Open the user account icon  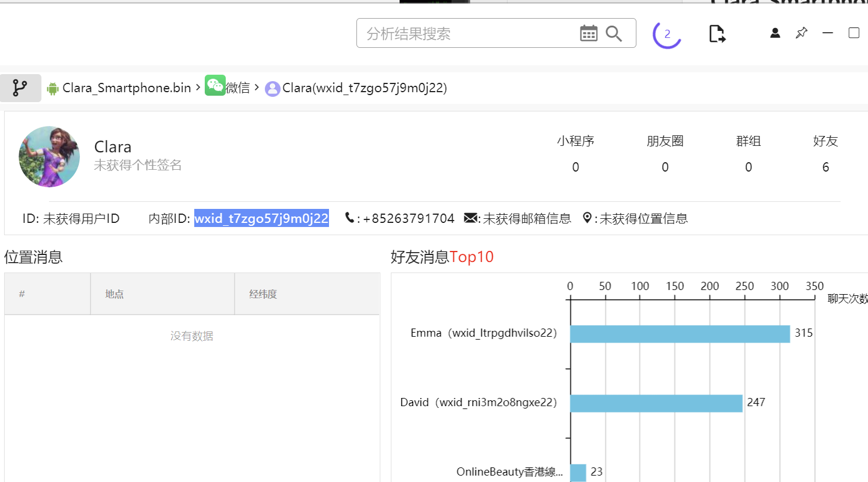tap(775, 33)
